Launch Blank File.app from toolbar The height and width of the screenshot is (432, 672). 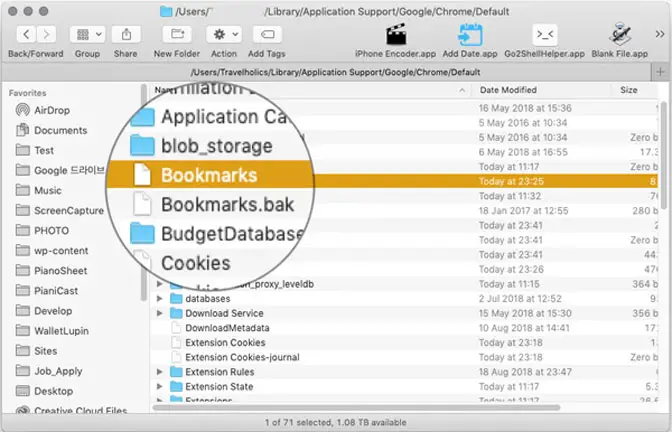pyautogui.click(x=620, y=34)
